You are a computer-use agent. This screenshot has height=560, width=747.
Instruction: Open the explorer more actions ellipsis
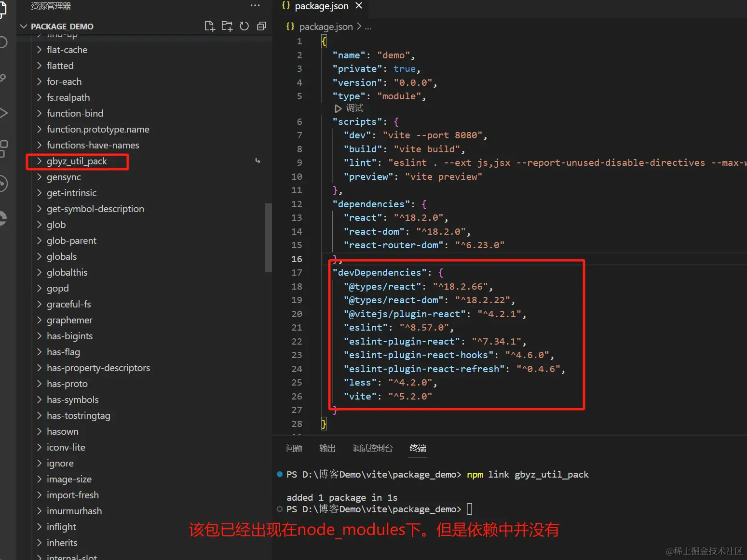(x=255, y=5)
